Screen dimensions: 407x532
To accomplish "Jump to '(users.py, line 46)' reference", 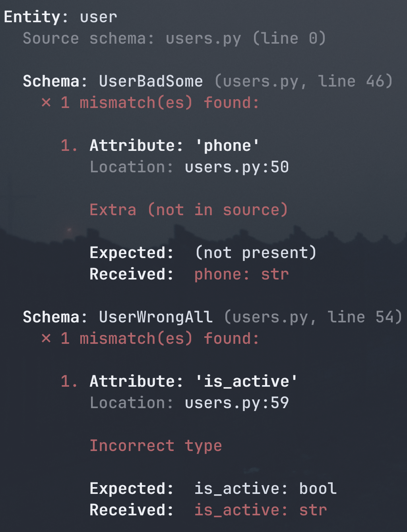I will point(304,81).
